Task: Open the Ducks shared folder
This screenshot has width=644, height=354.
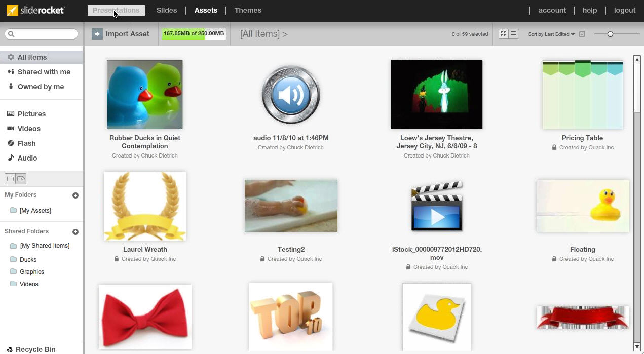Action: click(x=28, y=260)
